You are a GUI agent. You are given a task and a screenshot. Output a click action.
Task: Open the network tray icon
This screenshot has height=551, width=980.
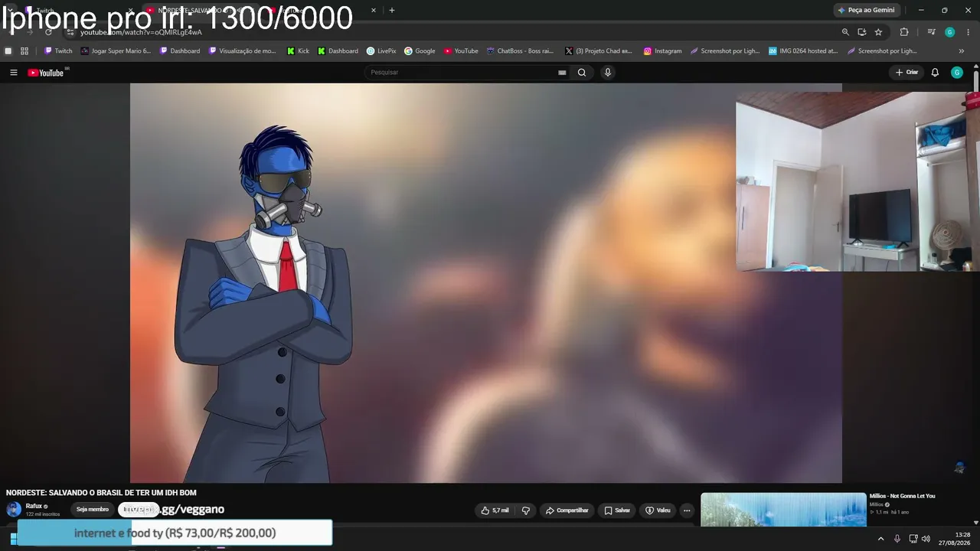(x=913, y=539)
